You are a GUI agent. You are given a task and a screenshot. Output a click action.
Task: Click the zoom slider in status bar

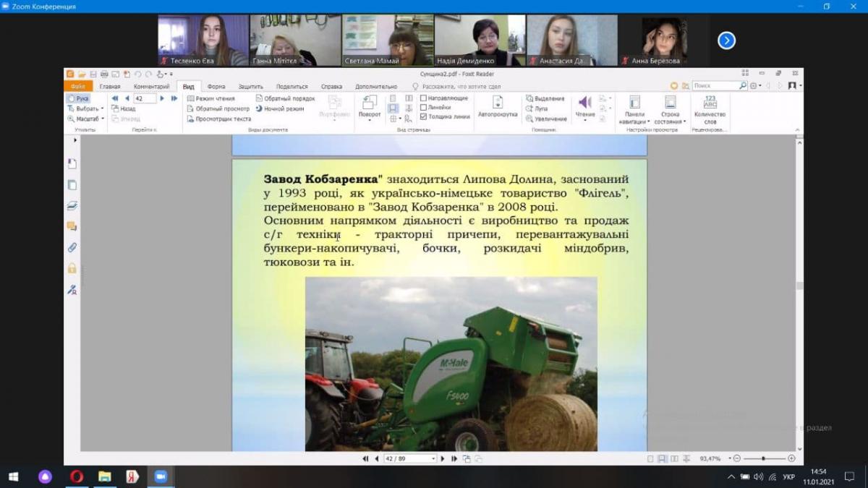[763, 458]
